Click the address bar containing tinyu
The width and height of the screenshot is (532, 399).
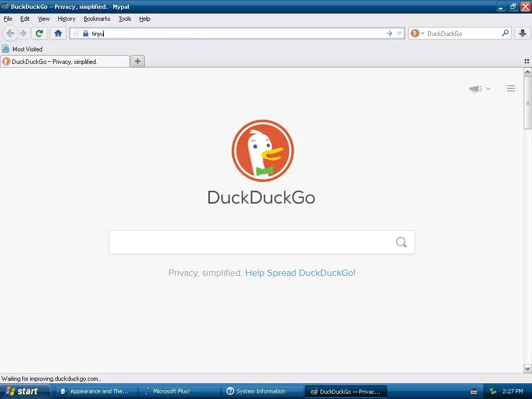[x=237, y=33]
